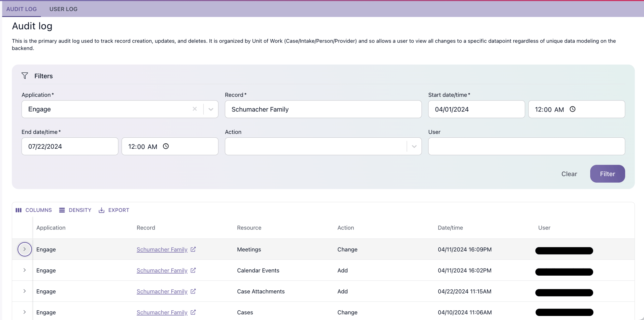The image size is (644, 320).
Task: Expand the Case Attachments Add row
Action: click(24, 291)
